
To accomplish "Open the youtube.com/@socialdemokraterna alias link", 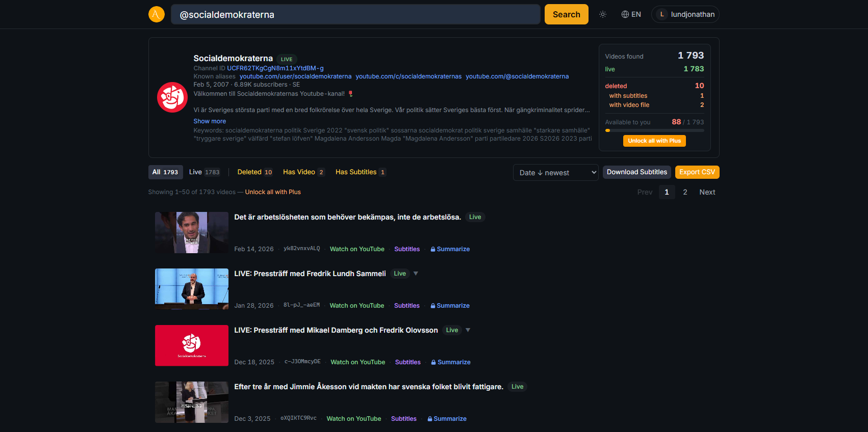I will (x=517, y=76).
